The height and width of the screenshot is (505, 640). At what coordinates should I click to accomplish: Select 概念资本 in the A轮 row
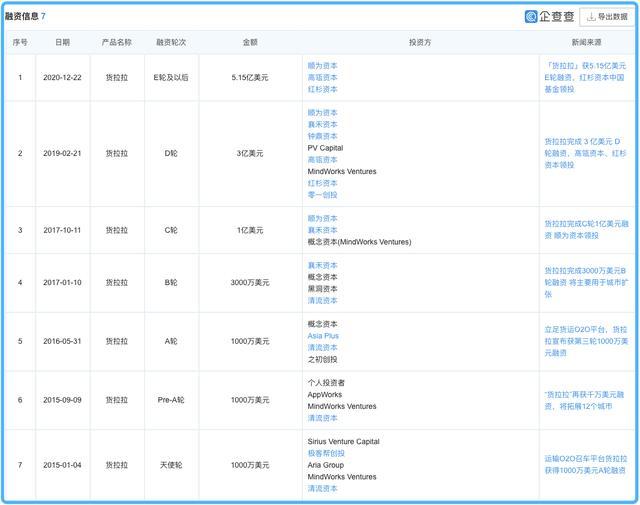(322, 324)
